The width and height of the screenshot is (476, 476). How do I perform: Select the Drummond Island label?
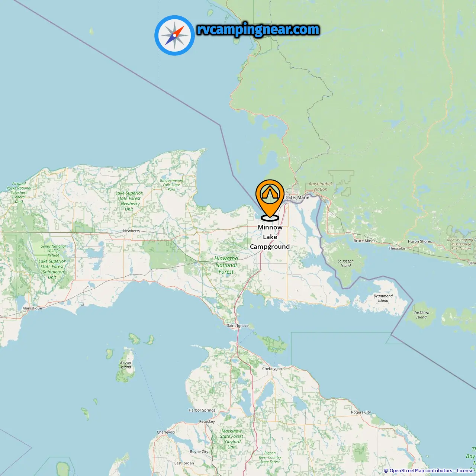pyautogui.click(x=383, y=298)
